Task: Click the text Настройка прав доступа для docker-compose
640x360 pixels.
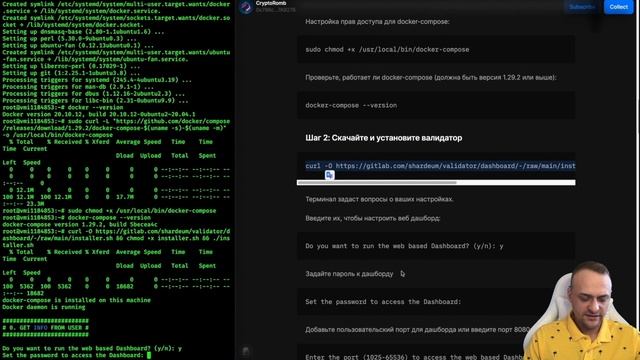Action: pyautogui.click(x=377, y=22)
